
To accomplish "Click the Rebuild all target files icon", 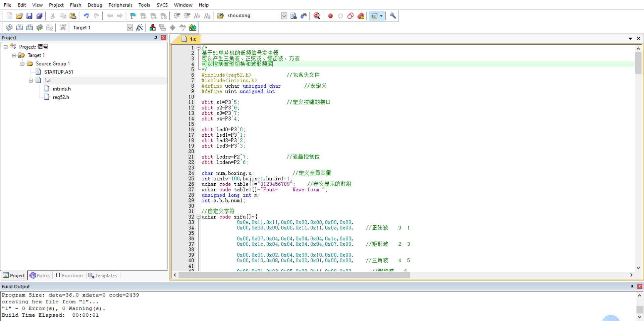I will pos(30,28).
